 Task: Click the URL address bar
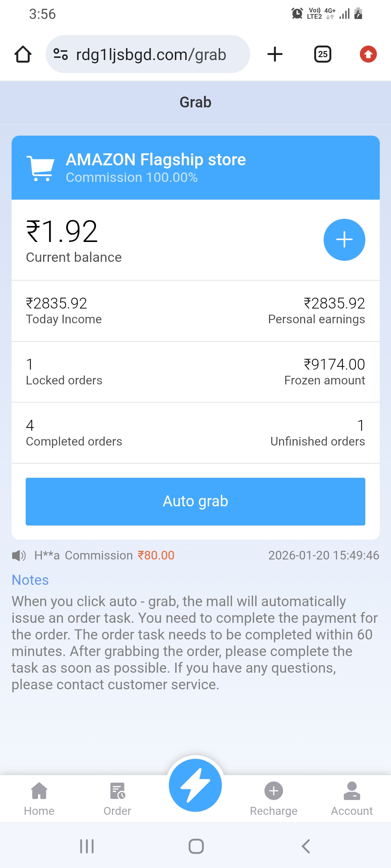[151, 55]
